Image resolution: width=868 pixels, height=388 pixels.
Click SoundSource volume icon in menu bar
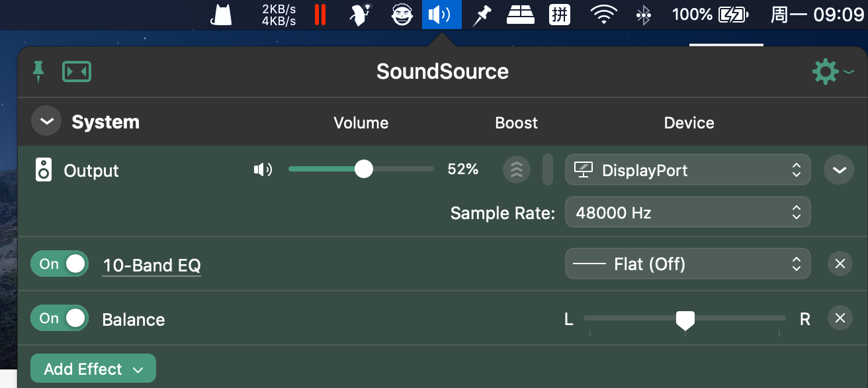(441, 15)
